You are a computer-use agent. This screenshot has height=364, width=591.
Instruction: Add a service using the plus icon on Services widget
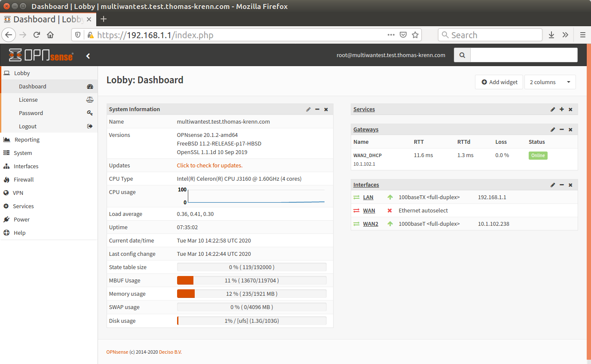pyautogui.click(x=562, y=109)
